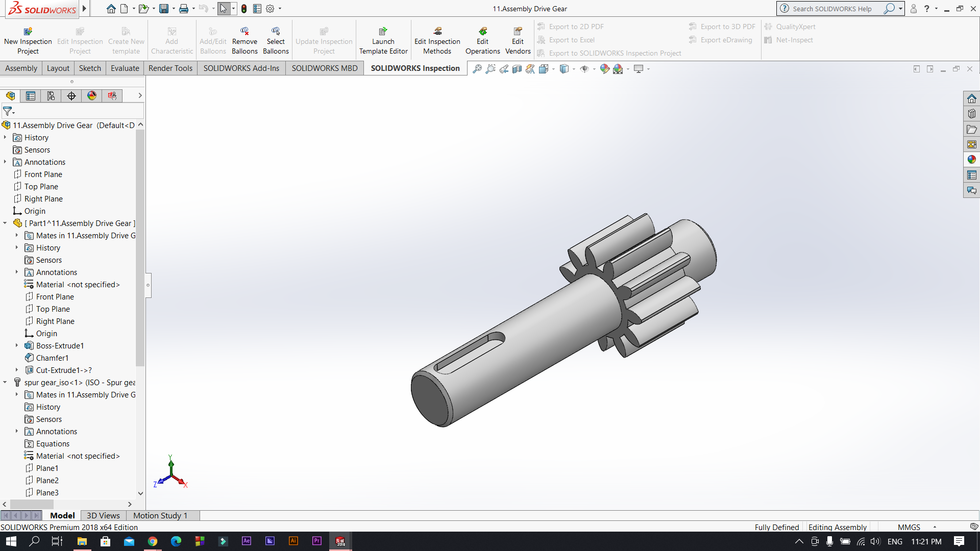Screen dimensions: 980x551
Task: Open the ConfigurationManager tab icon
Action: coord(51,95)
